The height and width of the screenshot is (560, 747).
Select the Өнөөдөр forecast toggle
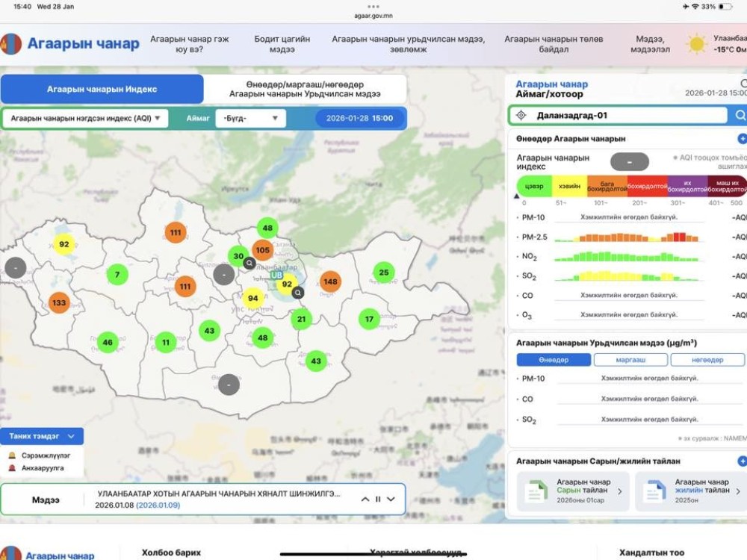point(553,360)
